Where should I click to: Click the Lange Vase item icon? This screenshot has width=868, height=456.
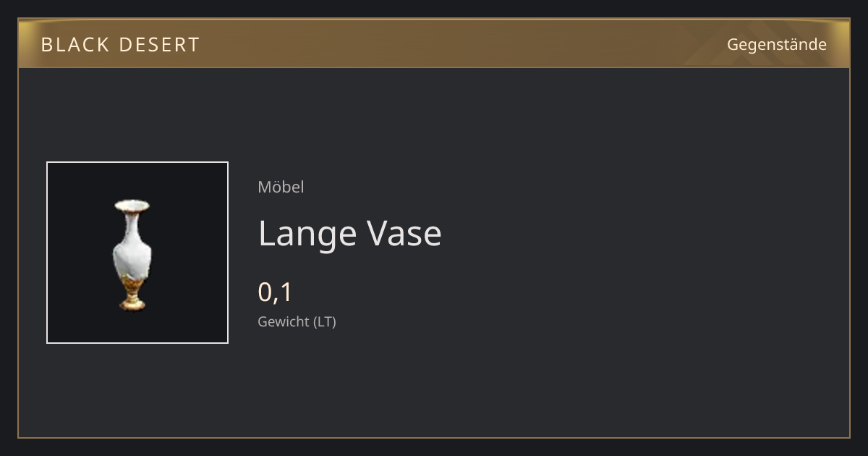coord(132,256)
